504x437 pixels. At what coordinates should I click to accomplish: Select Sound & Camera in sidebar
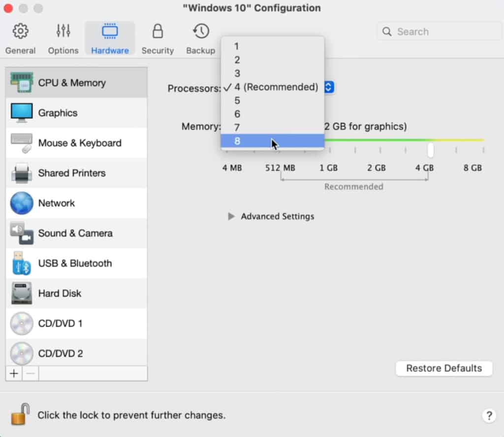coord(76,234)
